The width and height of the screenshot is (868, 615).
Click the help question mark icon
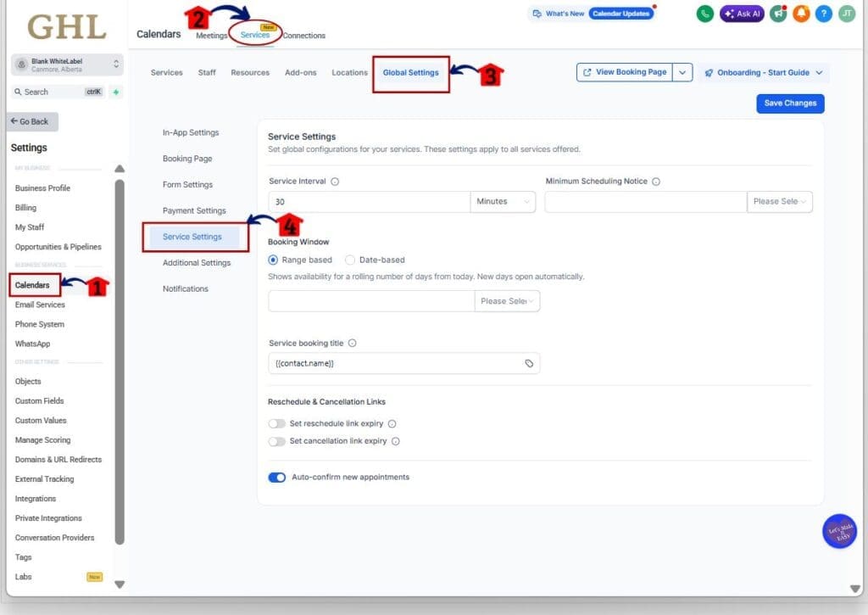(x=823, y=14)
